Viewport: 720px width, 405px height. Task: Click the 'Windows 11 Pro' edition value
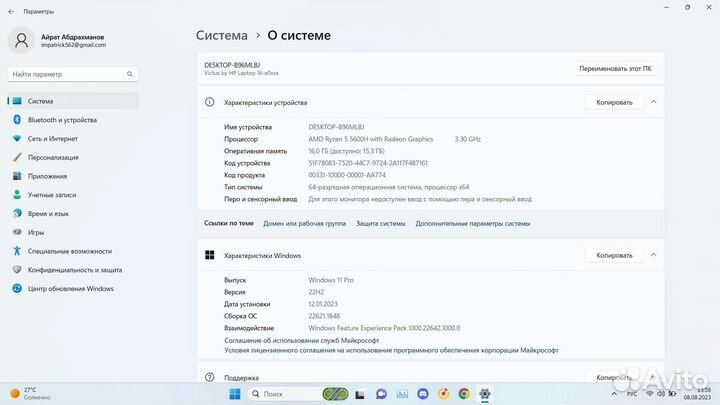(331, 280)
